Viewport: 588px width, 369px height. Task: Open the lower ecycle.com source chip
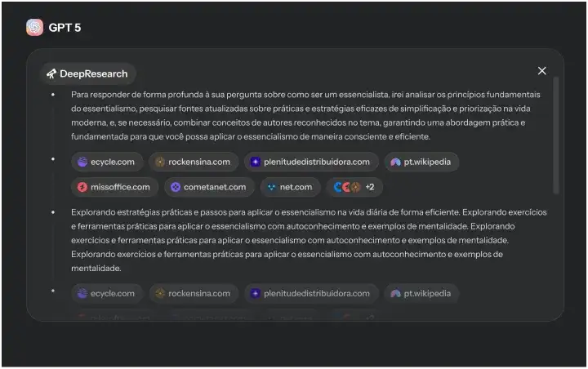coord(107,293)
